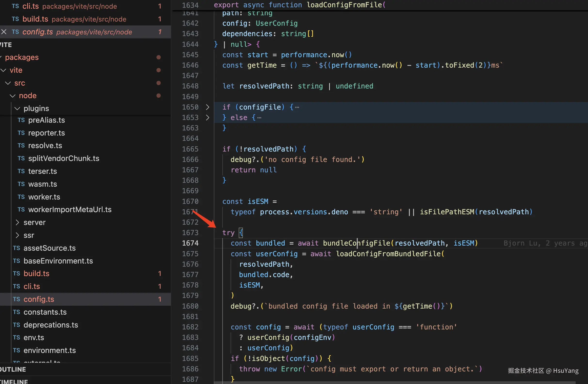588x384 pixels.
Task: Close the config.ts open editor entry
Action: coord(4,32)
